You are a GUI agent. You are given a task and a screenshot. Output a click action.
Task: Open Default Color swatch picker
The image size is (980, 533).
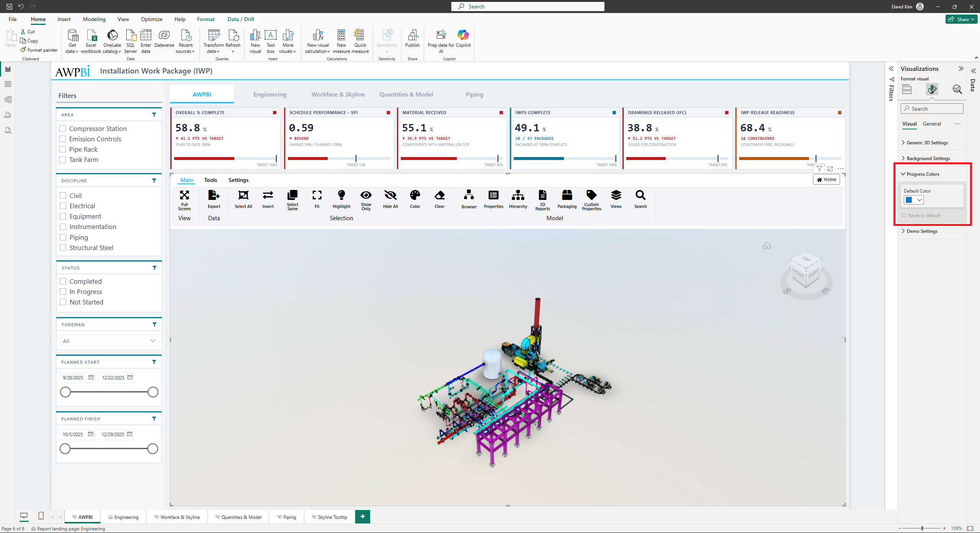(x=914, y=200)
